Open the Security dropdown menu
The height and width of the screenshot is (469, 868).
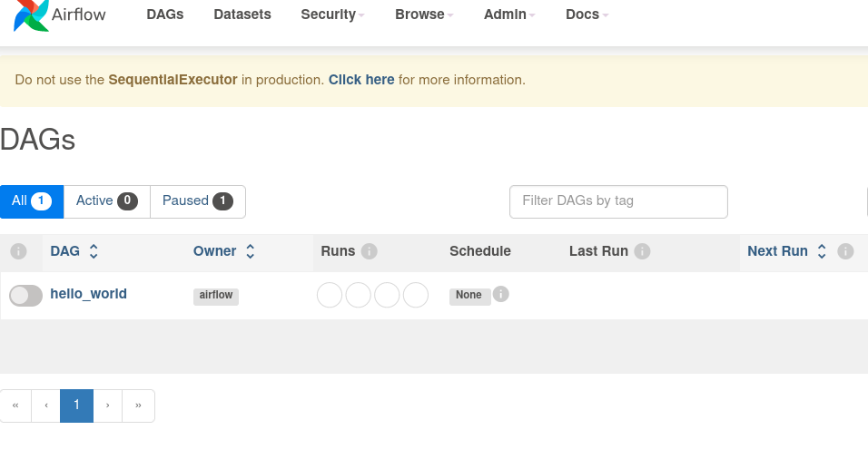pos(333,15)
